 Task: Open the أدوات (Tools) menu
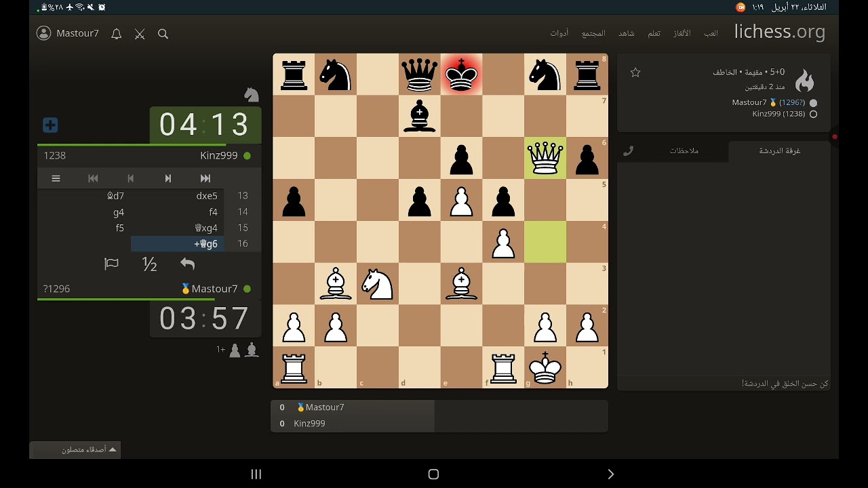tap(559, 33)
